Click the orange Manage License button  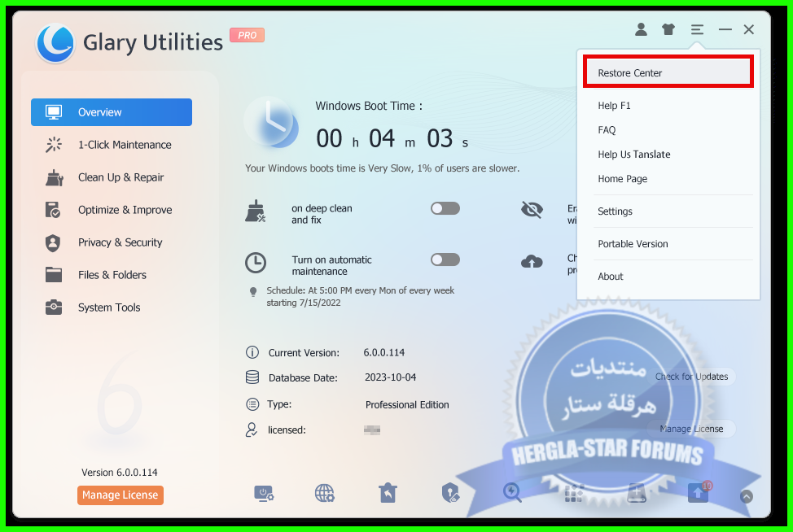[120, 495]
